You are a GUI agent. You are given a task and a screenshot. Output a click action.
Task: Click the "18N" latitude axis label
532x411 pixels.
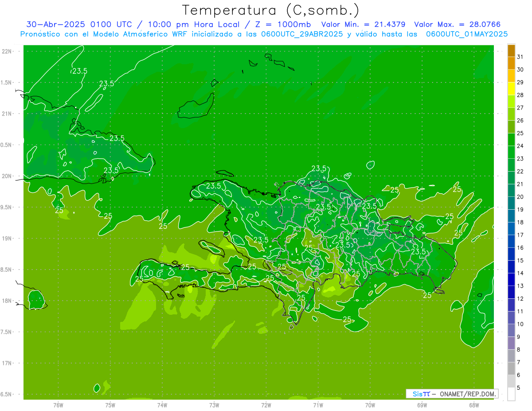point(6,301)
